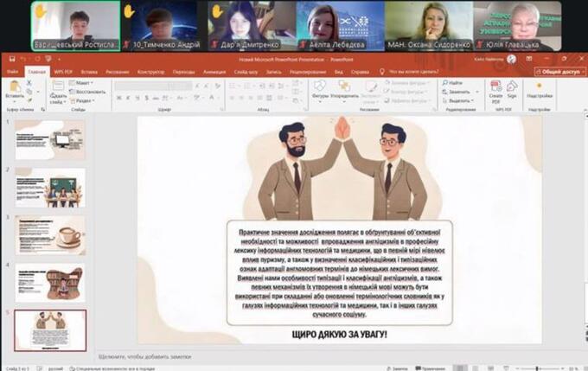Open the Insert (Вставка) ribbon tab
588x371 pixels.
click(x=89, y=73)
